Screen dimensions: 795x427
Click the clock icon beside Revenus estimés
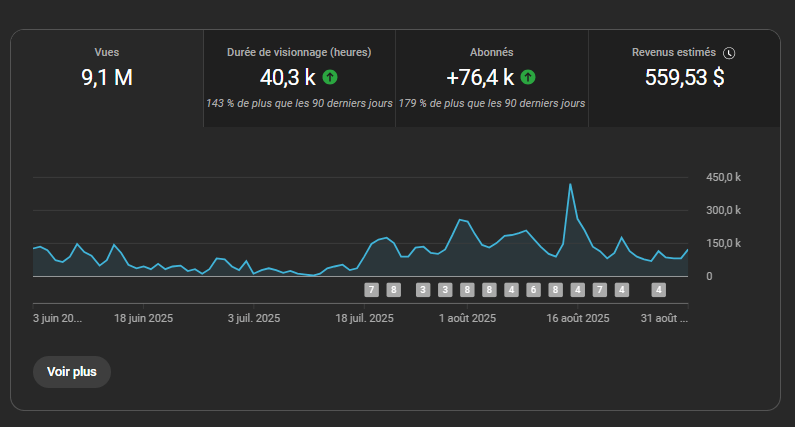[x=729, y=53]
